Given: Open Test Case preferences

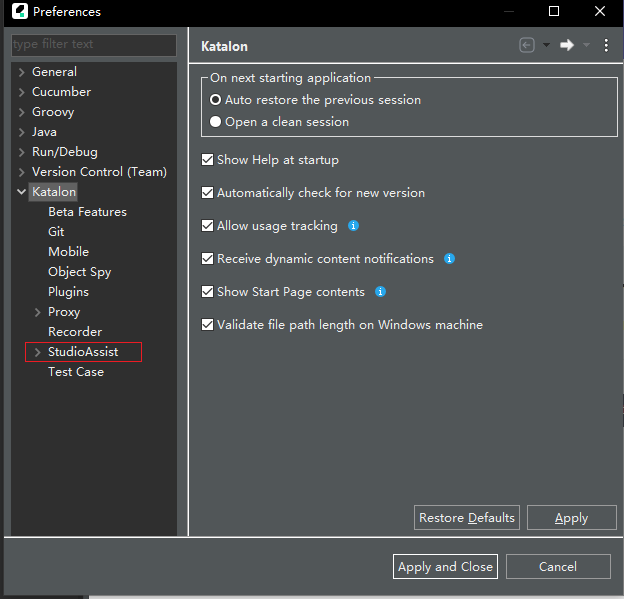Looking at the screenshot, I should point(76,372).
